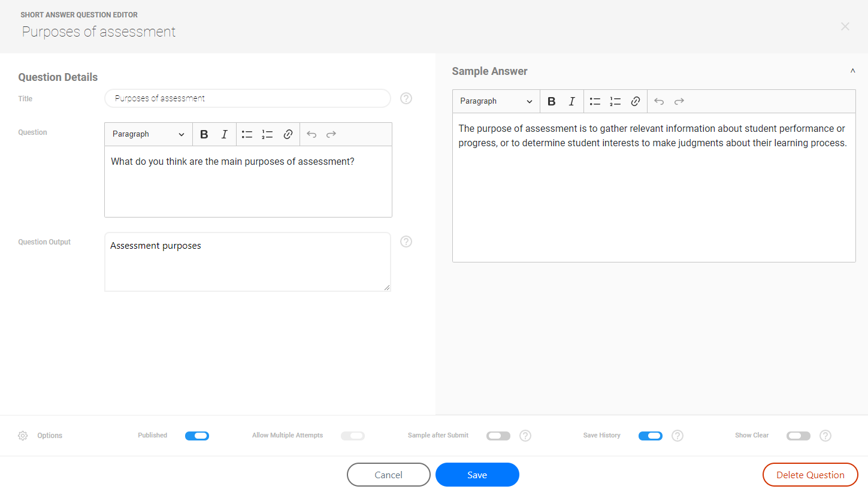Collapse the Sample Answer section

point(852,71)
